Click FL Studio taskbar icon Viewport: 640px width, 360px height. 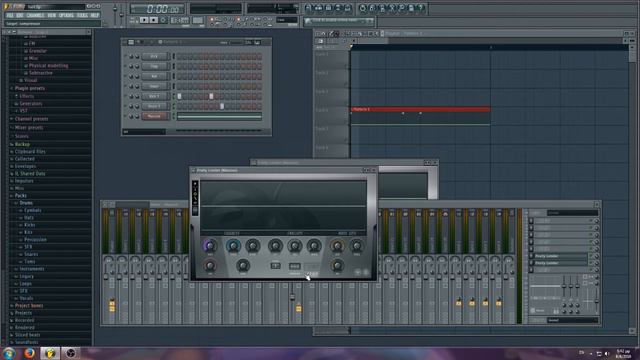click(50, 353)
